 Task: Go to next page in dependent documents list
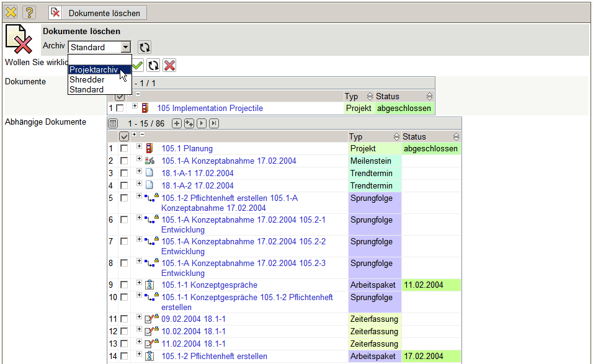[x=202, y=123]
